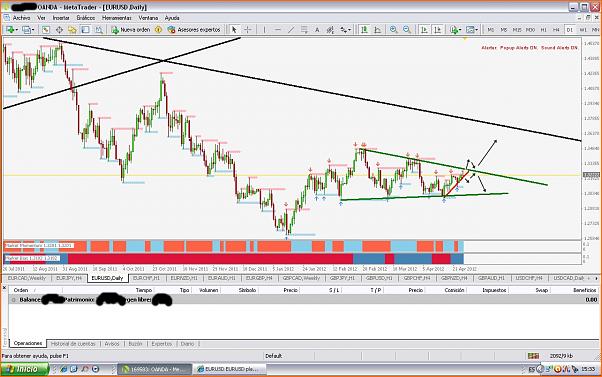Toggle Asesores expertos button
The width and height of the screenshot is (602, 377).
click(x=194, y=30)
